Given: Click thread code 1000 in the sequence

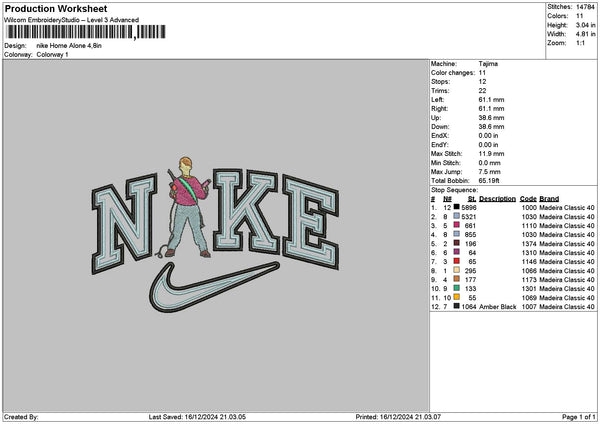Looking at the screenshot, I should (x=529, y=208).
